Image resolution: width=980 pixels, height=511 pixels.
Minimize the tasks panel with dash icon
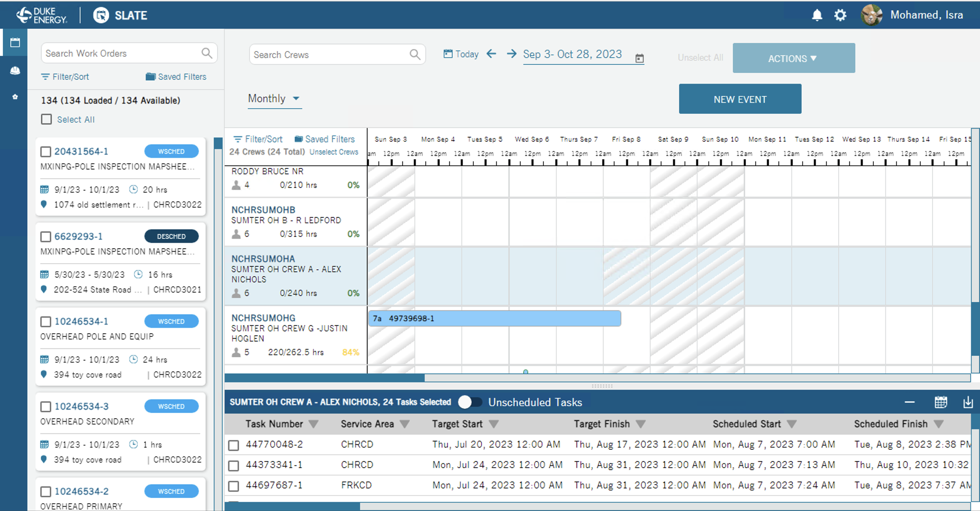pyautogui.click(x=909, y=402)
